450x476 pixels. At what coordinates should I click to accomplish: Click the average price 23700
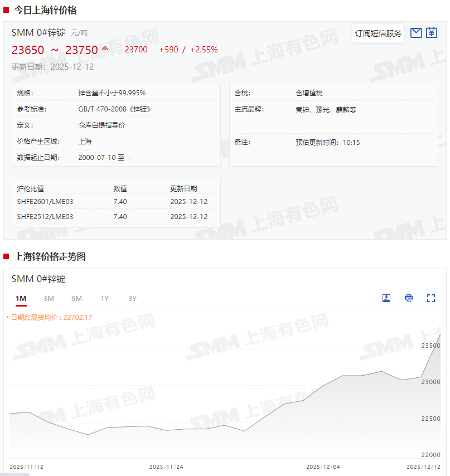[136, 50]
